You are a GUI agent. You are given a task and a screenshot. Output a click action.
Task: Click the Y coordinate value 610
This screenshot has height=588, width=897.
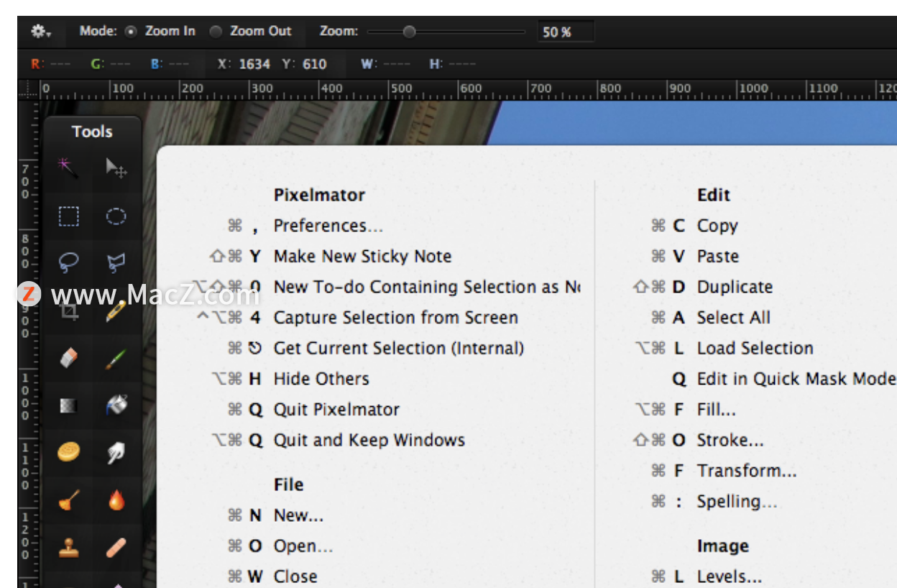click(314, 64)
